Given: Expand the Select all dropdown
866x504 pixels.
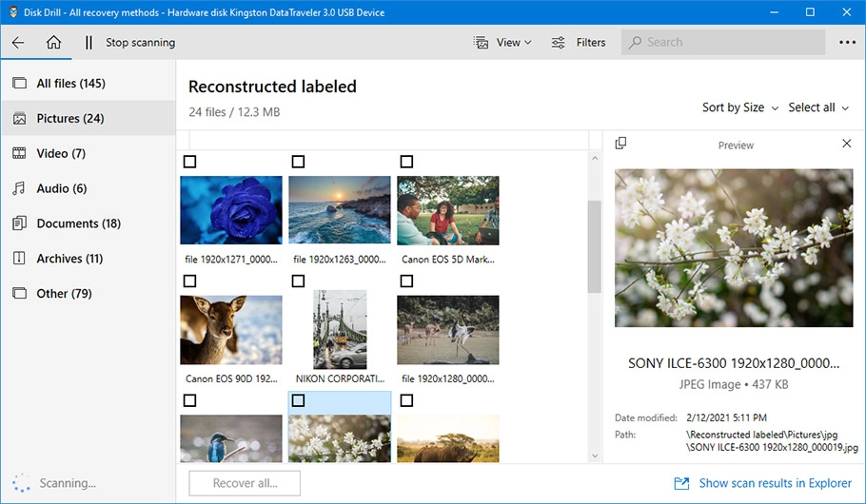Looking at the screenshot, I should pos(817,107).
